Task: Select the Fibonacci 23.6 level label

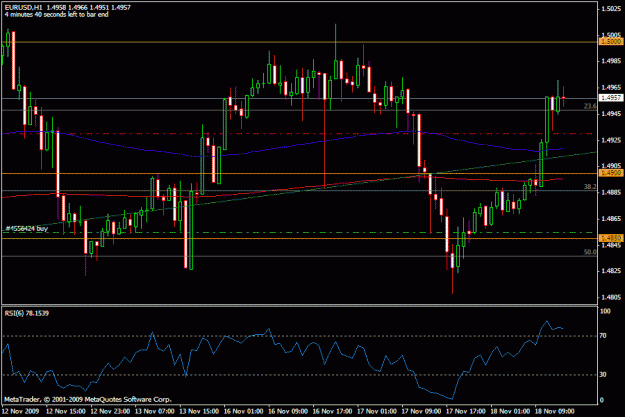Action: pos(590,106)
